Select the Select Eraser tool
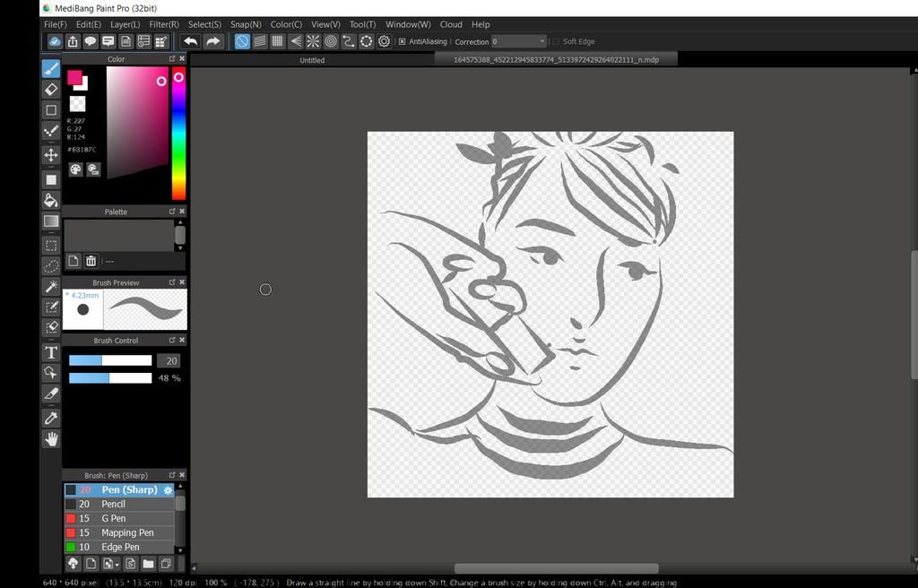918x588 pixels. pyautogui.click(x=51, y=327)
